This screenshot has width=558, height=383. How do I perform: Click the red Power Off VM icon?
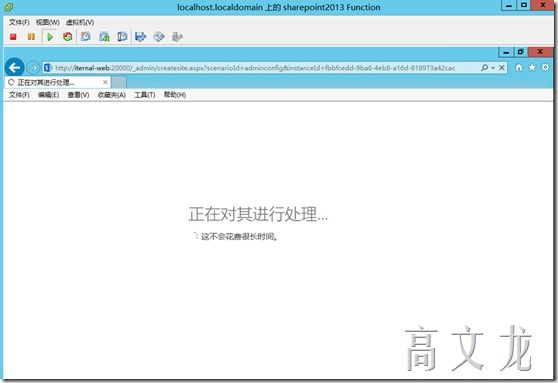coord(13,37)
